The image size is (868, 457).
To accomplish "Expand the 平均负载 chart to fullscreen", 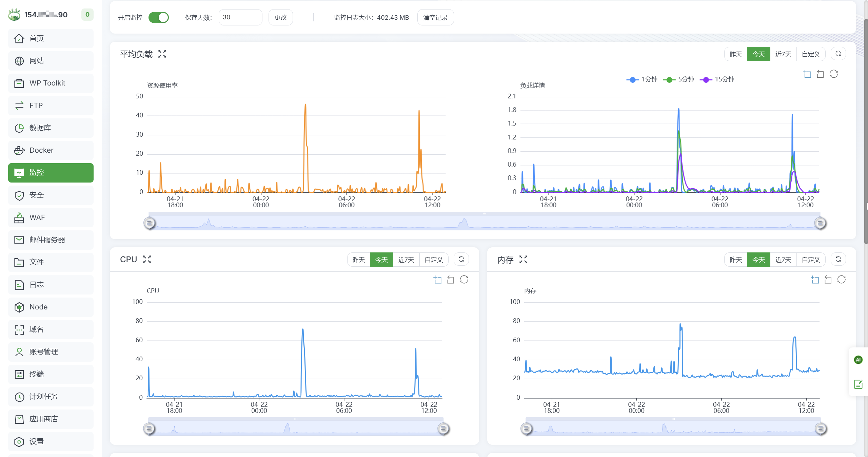I will pos(162,54).
